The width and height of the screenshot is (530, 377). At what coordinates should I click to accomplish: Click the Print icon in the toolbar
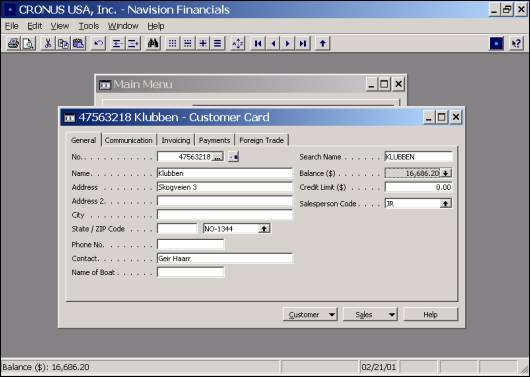point(14,43)
